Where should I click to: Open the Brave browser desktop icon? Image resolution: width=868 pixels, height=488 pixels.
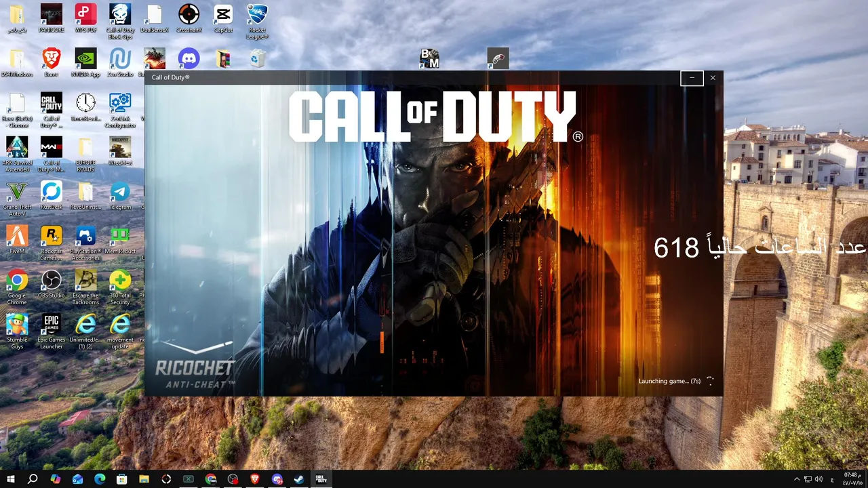(52, 62)
